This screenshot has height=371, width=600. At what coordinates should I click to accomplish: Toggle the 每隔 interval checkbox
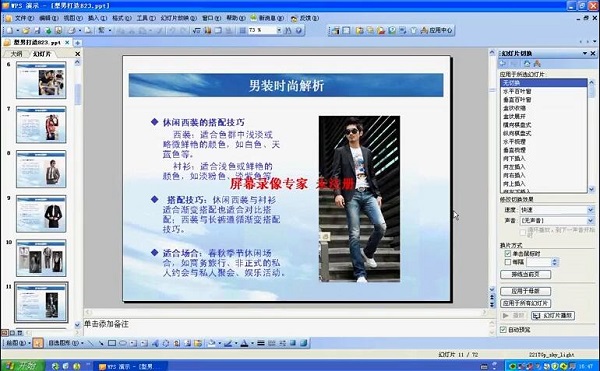(x=508, y=262)
